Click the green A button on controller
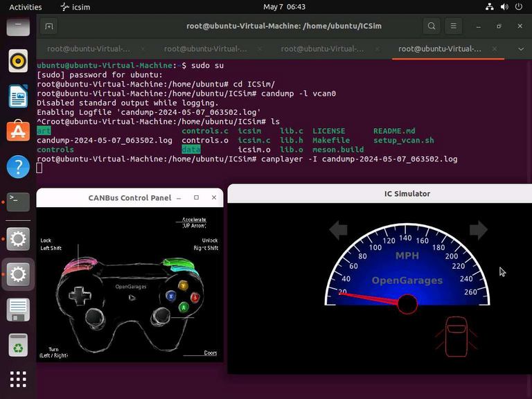532x399 pixels. click(x=184, y=307)
